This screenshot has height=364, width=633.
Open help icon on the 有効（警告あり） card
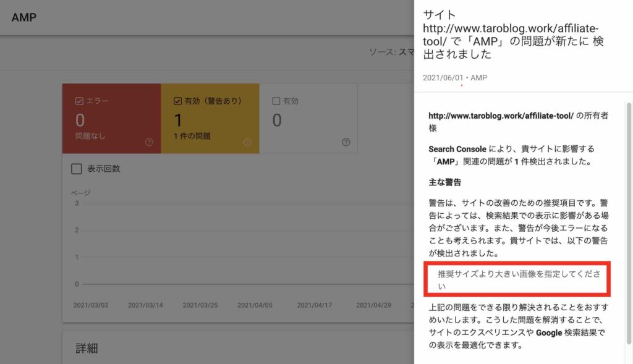[247, 142]
